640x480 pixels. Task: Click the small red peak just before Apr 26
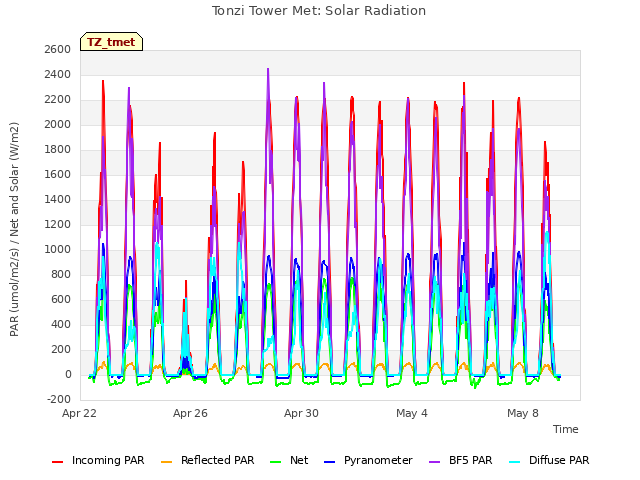tap(186, 281)
